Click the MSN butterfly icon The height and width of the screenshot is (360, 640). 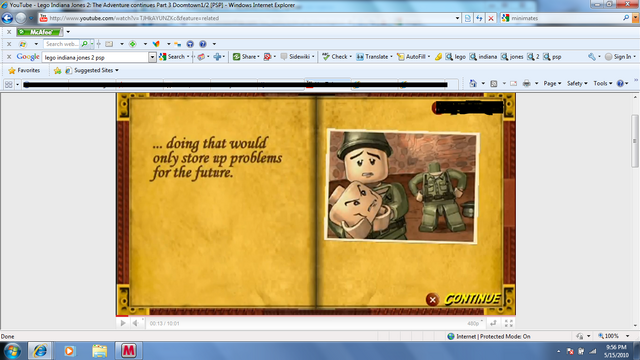156,44
